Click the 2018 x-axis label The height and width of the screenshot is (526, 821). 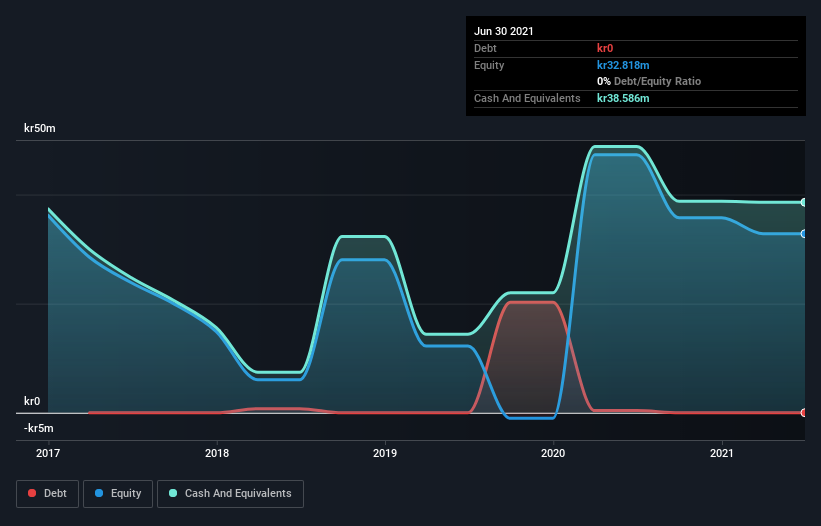217,453
